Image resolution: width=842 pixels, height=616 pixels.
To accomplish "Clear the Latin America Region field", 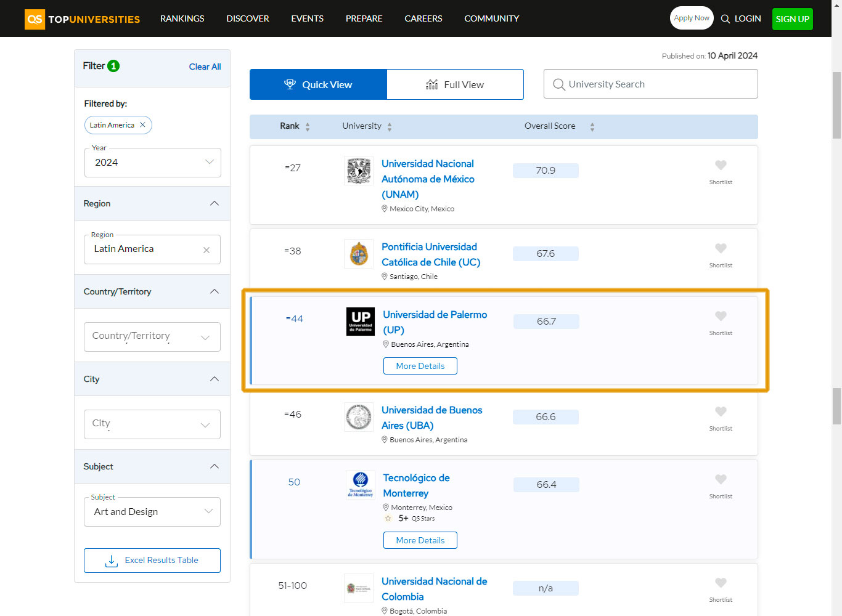I will (206, 250).
